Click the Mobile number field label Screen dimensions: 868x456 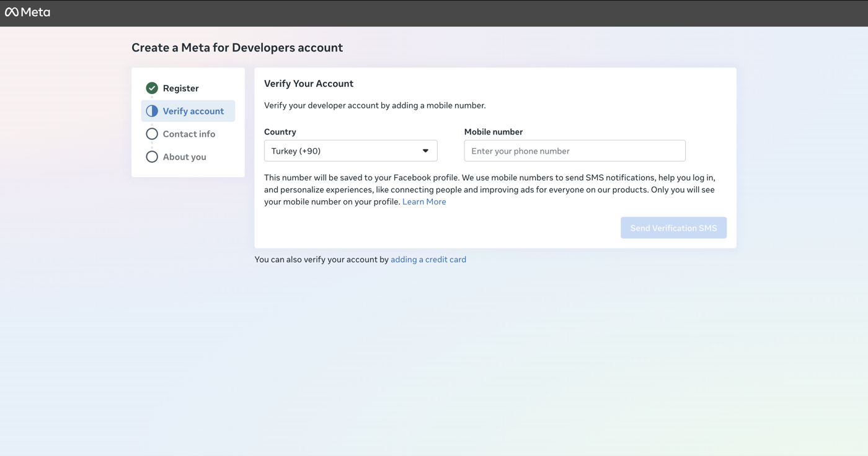point(494,132)
